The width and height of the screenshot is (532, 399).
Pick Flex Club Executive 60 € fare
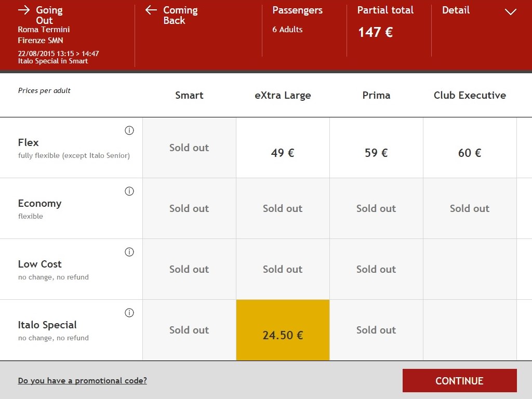(x=470, y=153)
